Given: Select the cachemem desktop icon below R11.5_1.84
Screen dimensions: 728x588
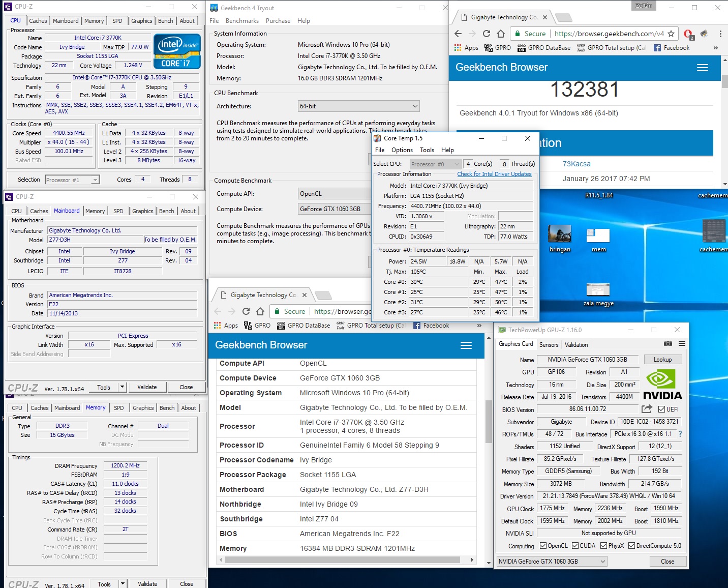Looking at the screenshot, I should point(713,235).
